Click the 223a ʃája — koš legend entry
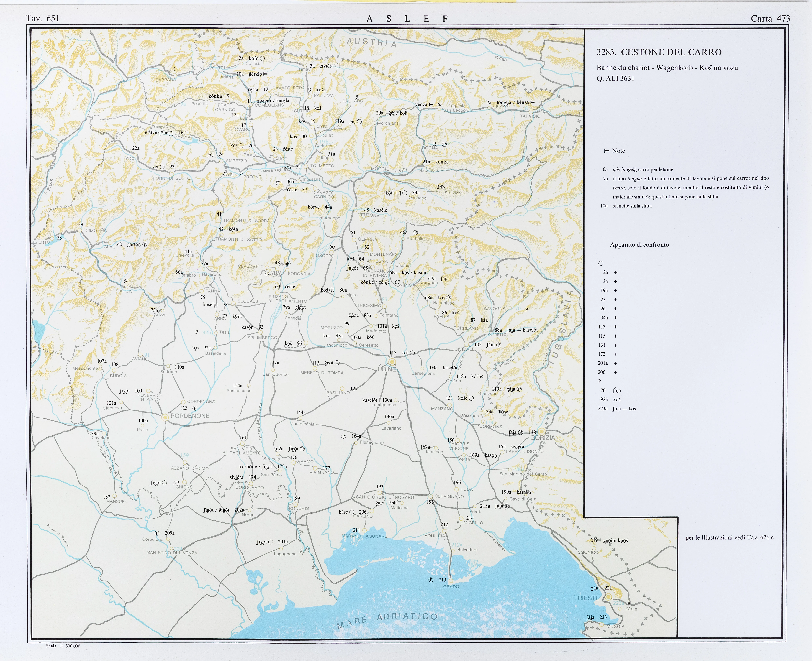The image size is (812, 661). (x=617, y=409)
